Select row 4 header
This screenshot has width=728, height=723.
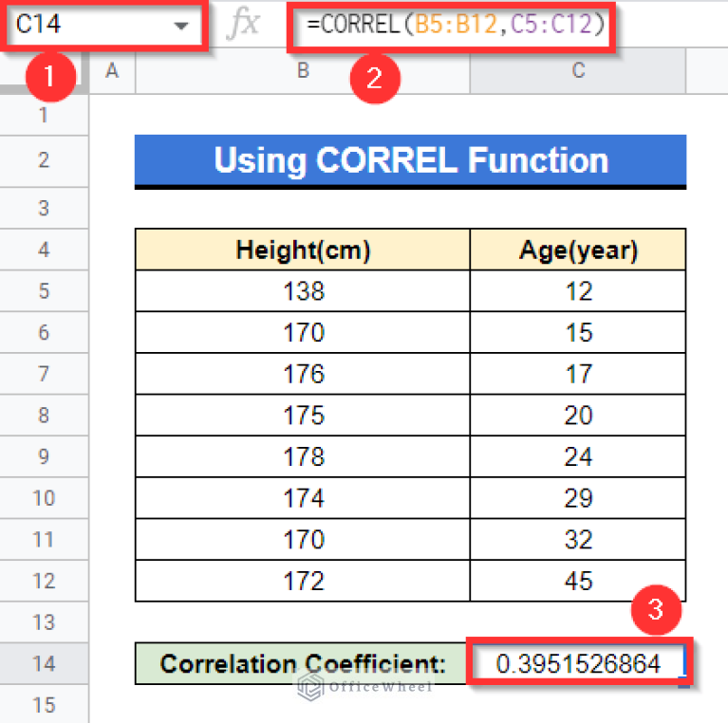tap(44, 250)
